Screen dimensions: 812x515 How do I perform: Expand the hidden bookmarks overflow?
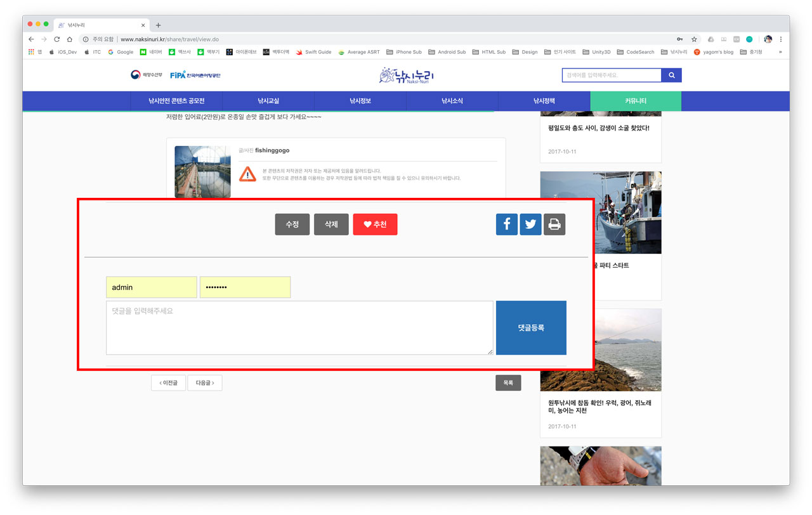pos(780,52)
